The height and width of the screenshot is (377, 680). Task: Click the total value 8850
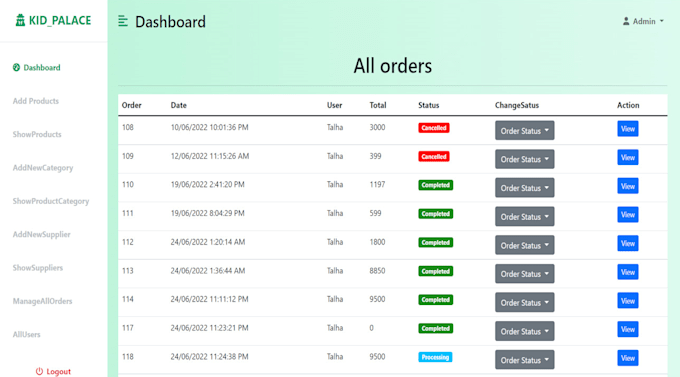(x=377, y=270)
